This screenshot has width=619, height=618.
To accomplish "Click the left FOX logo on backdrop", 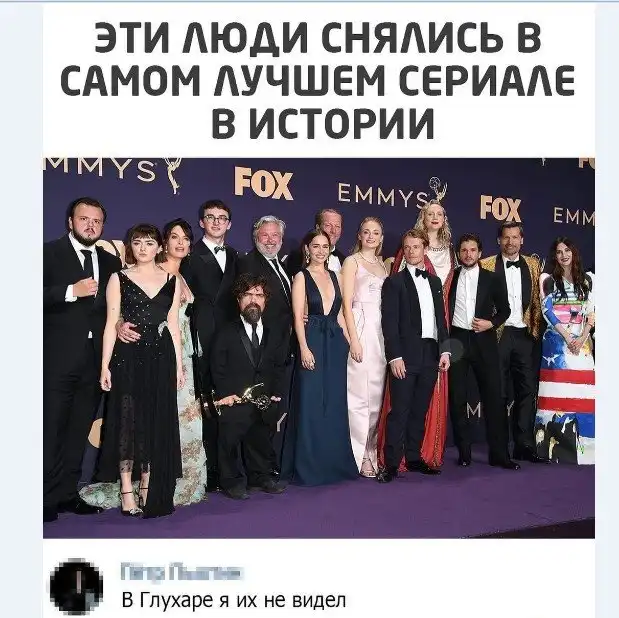I will [264, 183].
